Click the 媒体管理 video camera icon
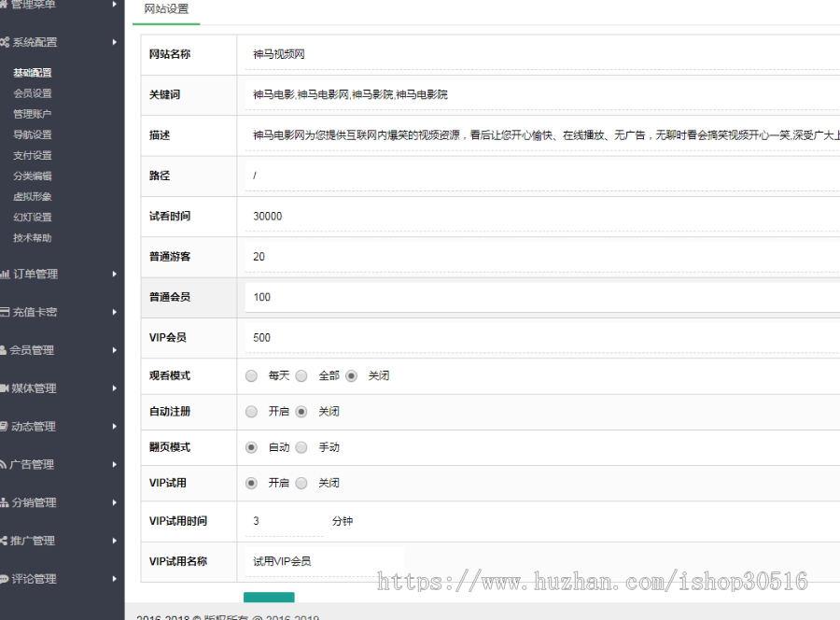The image size is (840, 620). click(x=4, y=388)
